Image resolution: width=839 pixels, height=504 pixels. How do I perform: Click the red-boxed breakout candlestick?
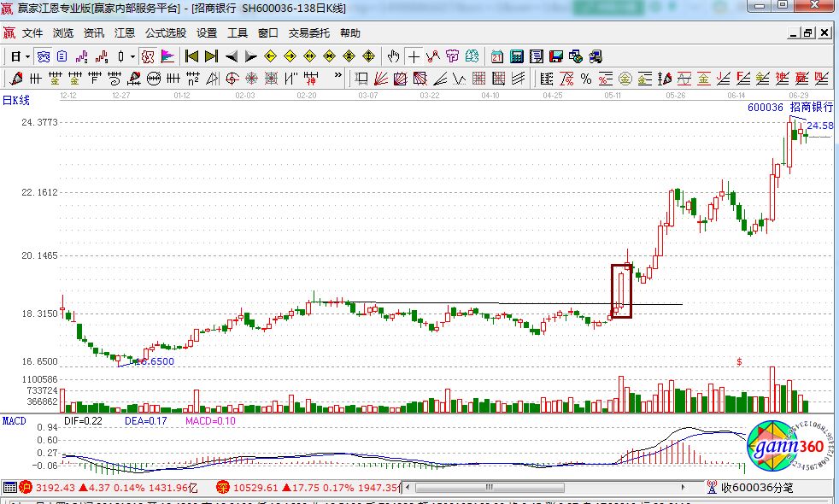click(x=621, y=292)
